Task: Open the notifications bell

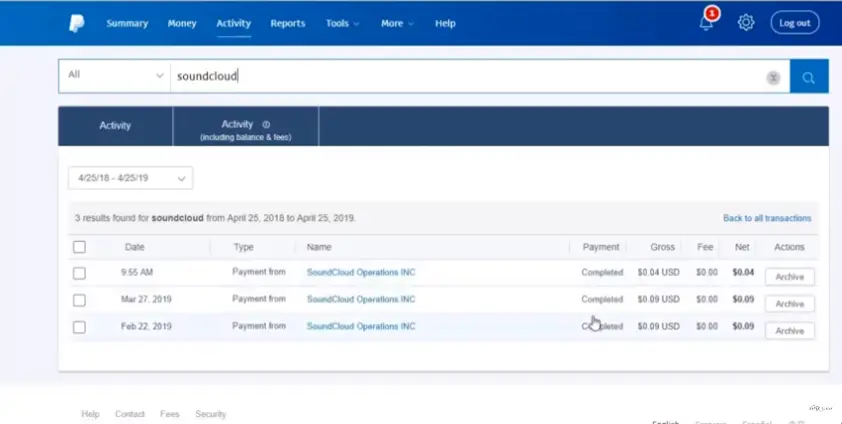Action: [x=706, y=23]
